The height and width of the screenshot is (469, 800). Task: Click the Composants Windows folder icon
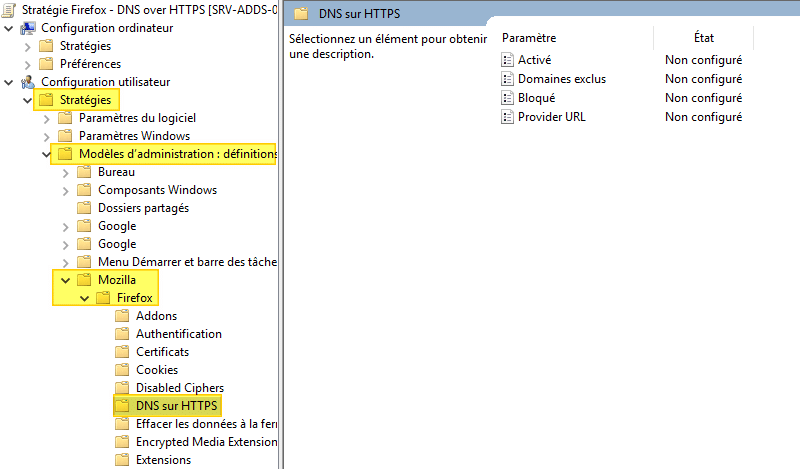84,190
